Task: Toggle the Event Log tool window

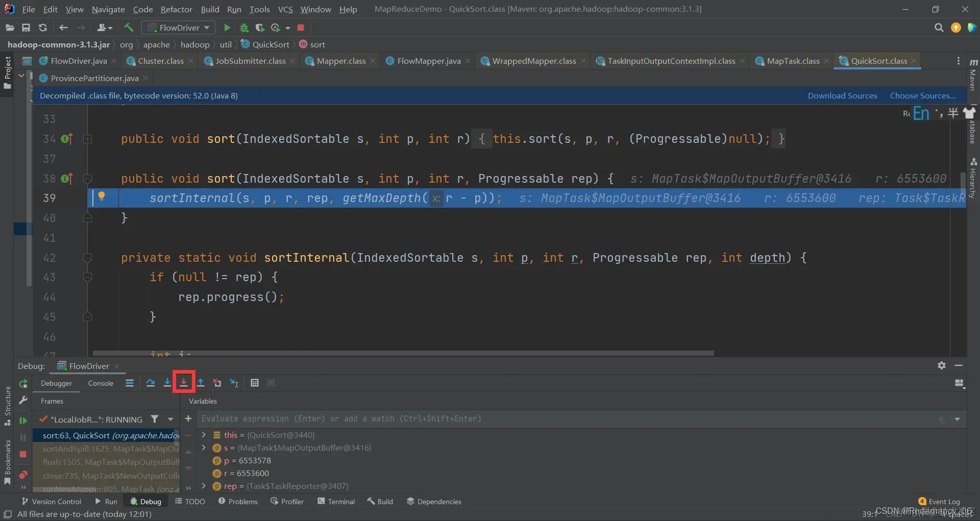Action: 939,502
